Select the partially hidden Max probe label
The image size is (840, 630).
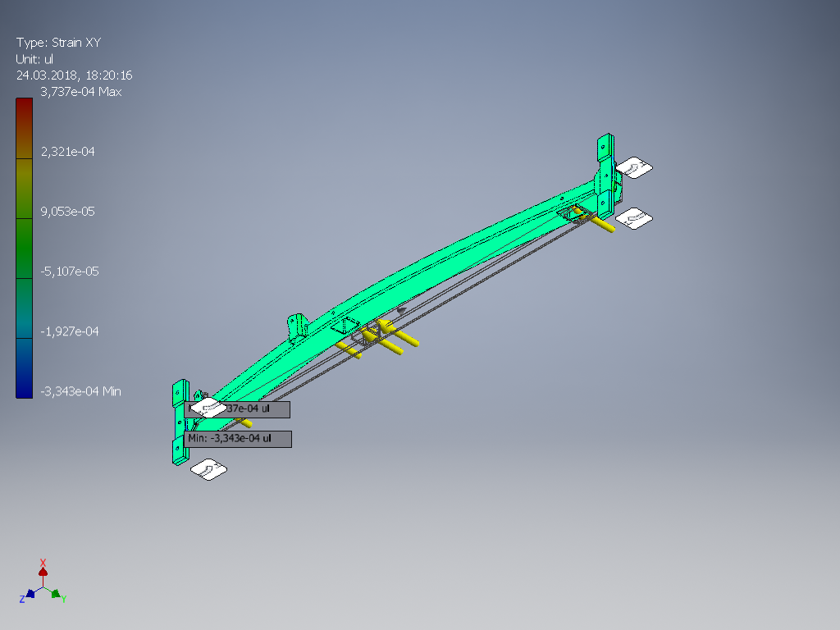237,409
